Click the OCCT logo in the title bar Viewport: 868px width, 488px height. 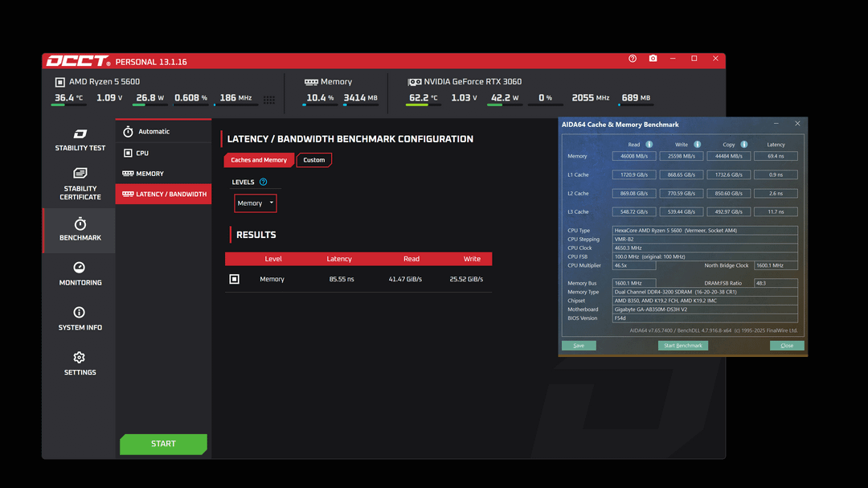[x=78, y=61]
